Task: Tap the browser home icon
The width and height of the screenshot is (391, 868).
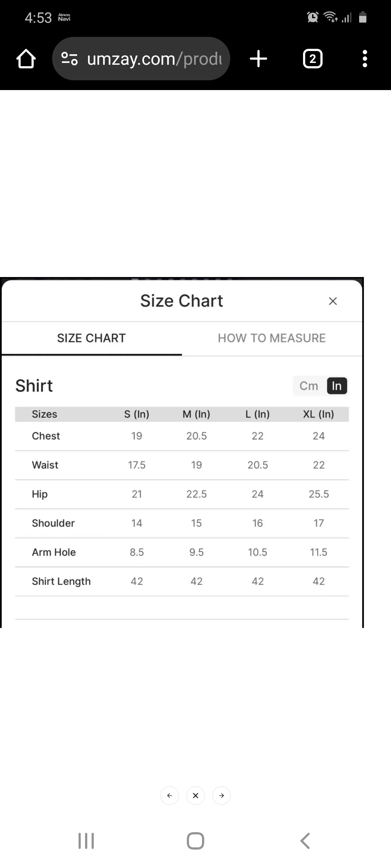Action: tap(26, 59)
